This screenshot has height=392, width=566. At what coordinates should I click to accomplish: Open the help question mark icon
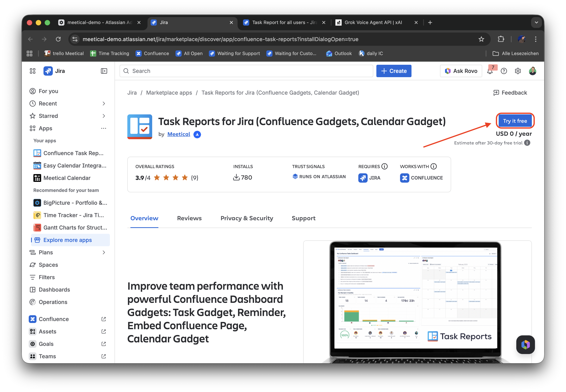[504, 71]
